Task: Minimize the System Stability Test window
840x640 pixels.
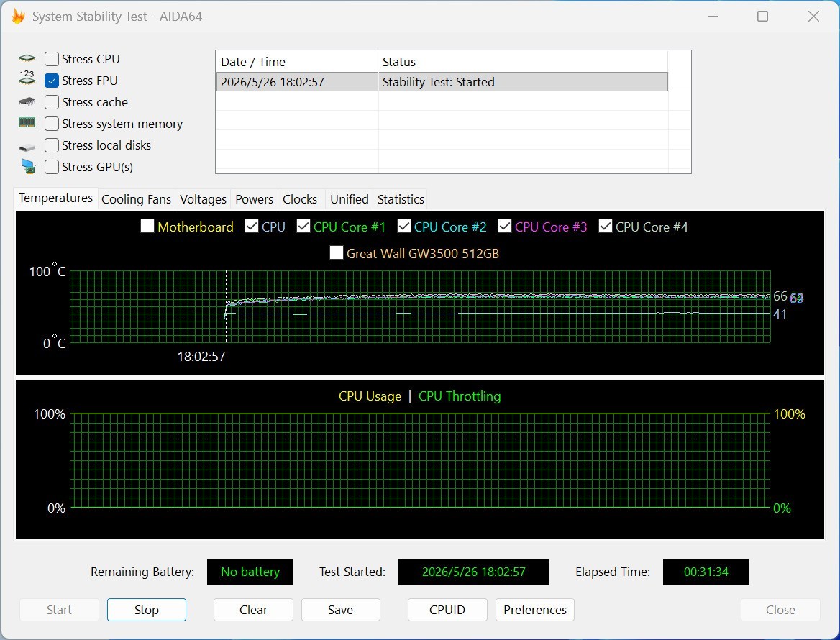Action: [713, 16]
